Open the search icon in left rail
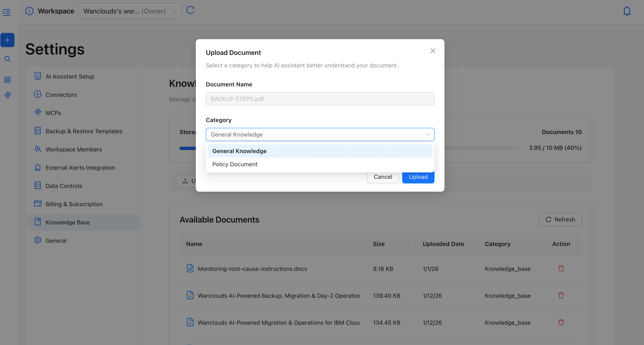 [7, 59]
